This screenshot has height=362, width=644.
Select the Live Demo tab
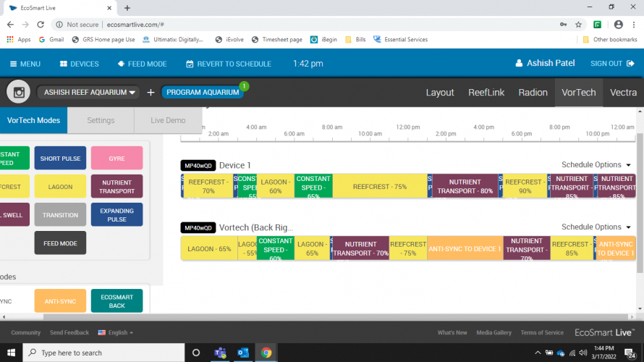168,120
